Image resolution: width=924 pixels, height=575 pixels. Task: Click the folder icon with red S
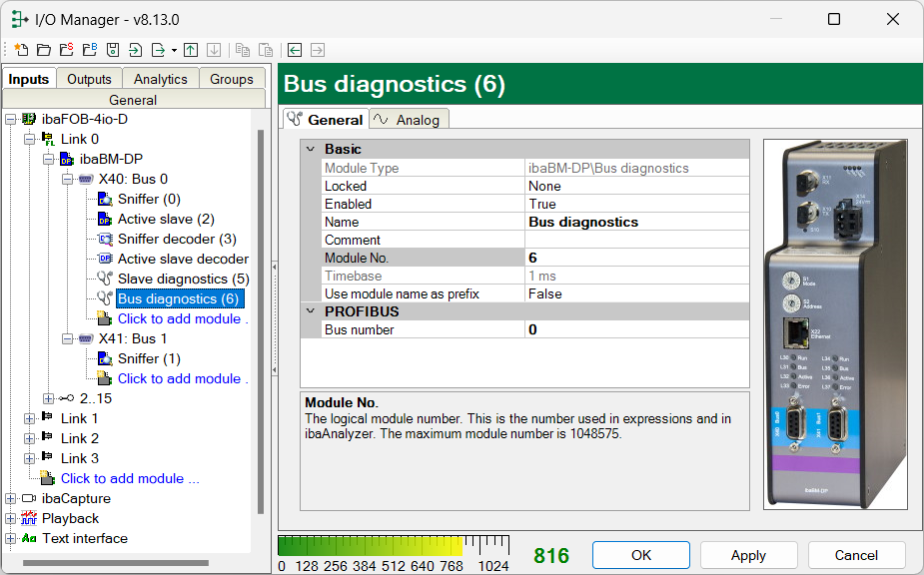pos(67,50)
